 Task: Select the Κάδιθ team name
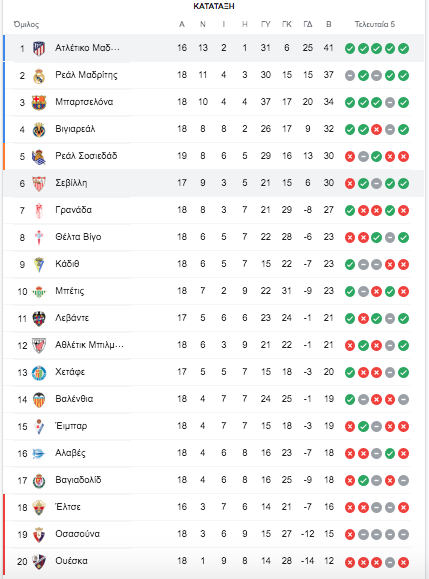tap(67, 264)
